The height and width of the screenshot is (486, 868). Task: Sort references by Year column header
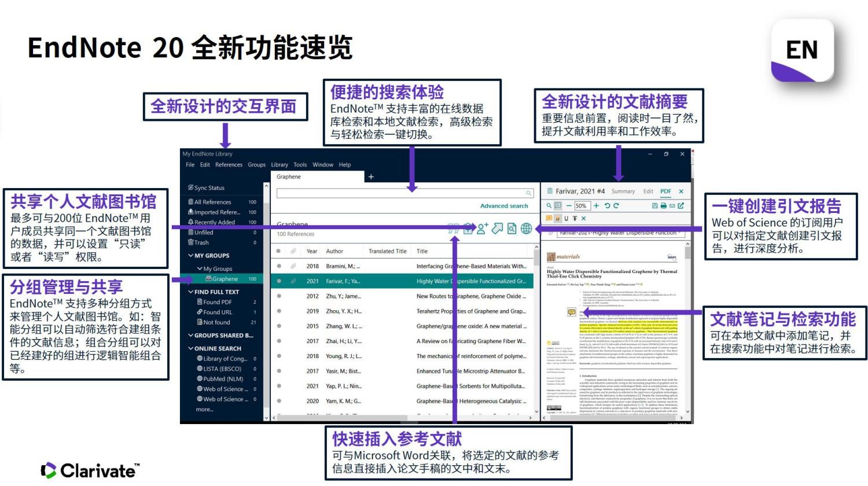(312, 251)
